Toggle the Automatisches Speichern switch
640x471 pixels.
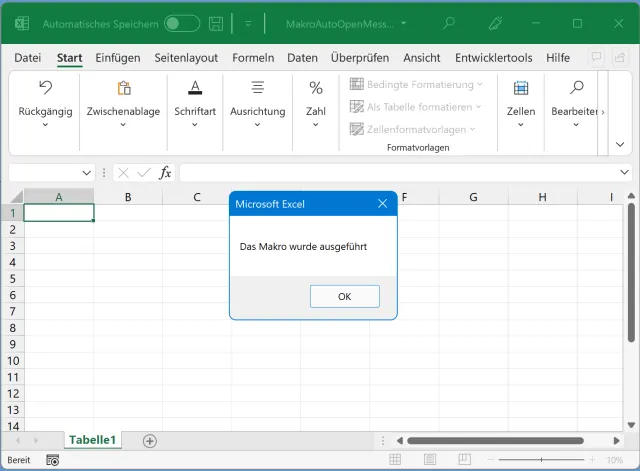[x=181, y=23]
